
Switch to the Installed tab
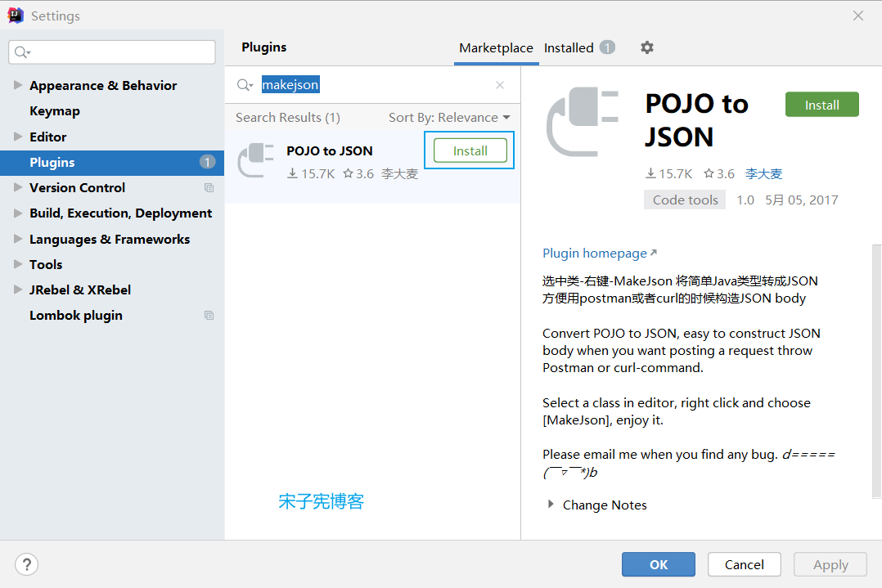(569, 47)
